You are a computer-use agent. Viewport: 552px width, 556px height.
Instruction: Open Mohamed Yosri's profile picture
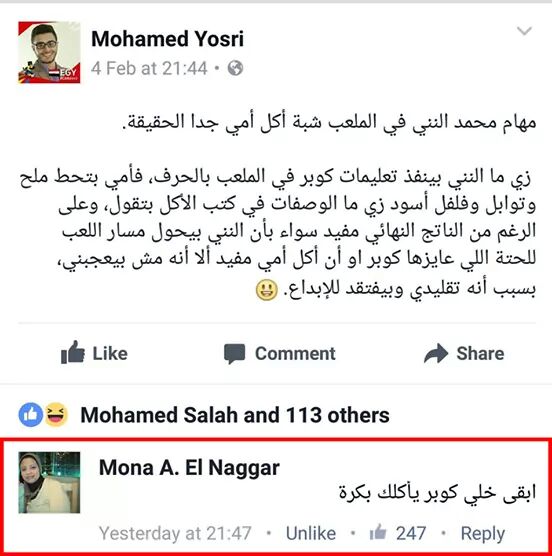(x=49, y=52)
